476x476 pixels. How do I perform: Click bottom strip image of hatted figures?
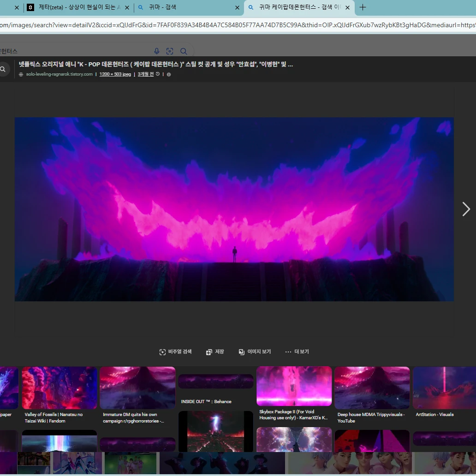coord(222,463)
